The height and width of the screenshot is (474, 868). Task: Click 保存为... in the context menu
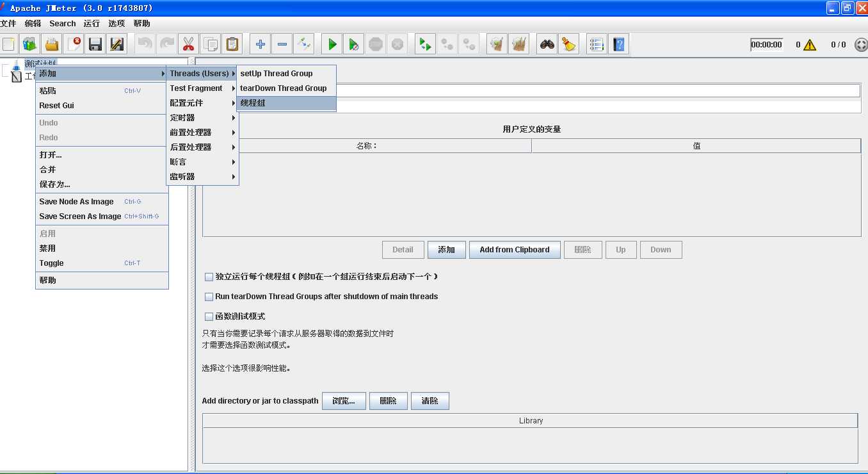102,184
